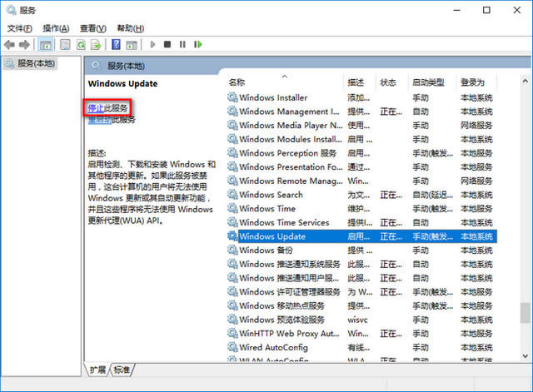Click the Refresh toolbar icon
Viewport: 533px width, 392px height.
pos(82,44)
